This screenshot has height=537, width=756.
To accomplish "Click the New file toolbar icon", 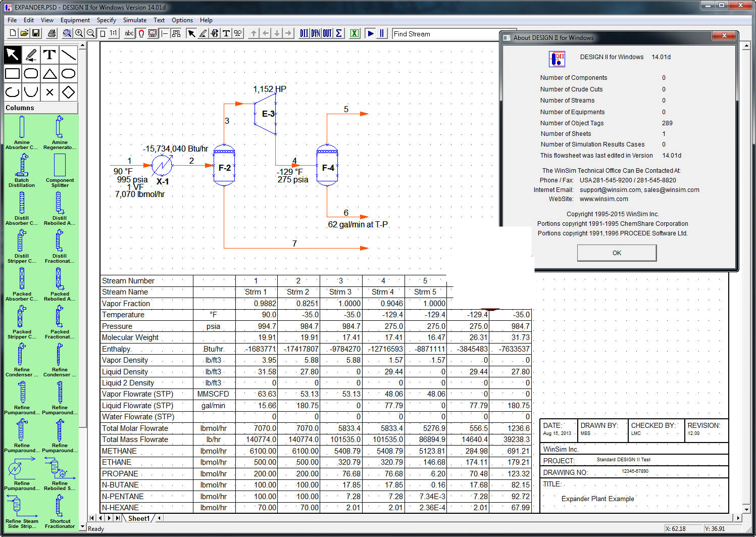I will (13, 33).
